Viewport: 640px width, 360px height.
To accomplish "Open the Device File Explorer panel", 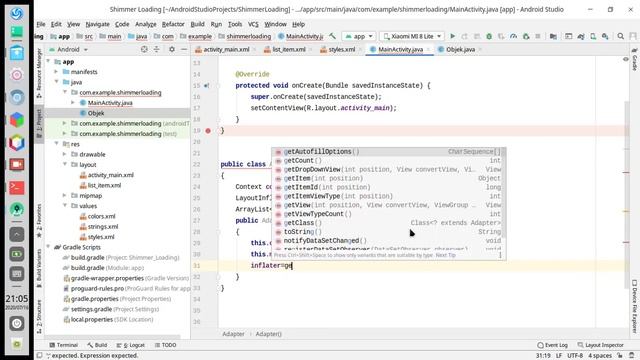I will 635,306.
